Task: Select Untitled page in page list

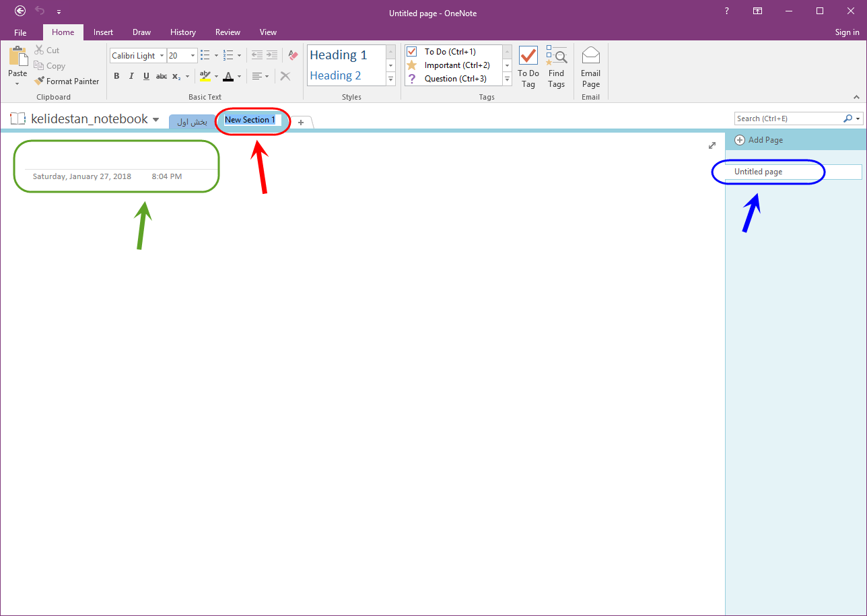Action: 794,172
